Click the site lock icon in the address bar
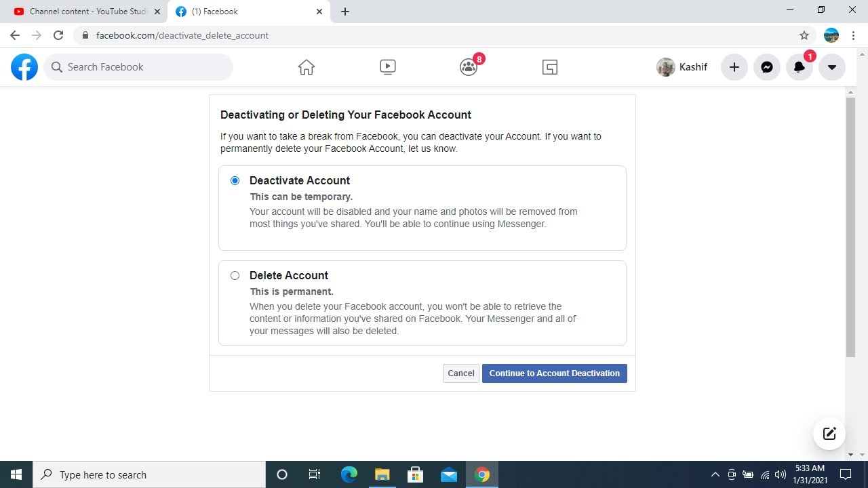 coord(85,35)
